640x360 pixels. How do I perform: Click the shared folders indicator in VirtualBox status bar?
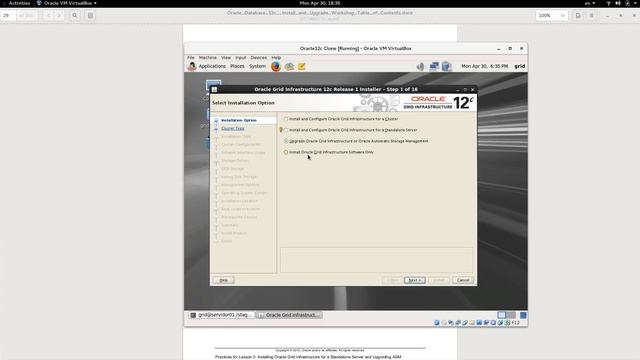click(472, 323)
